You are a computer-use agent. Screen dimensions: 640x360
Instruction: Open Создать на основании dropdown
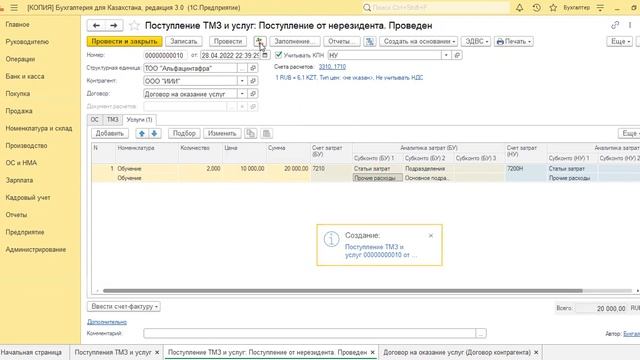419,41
